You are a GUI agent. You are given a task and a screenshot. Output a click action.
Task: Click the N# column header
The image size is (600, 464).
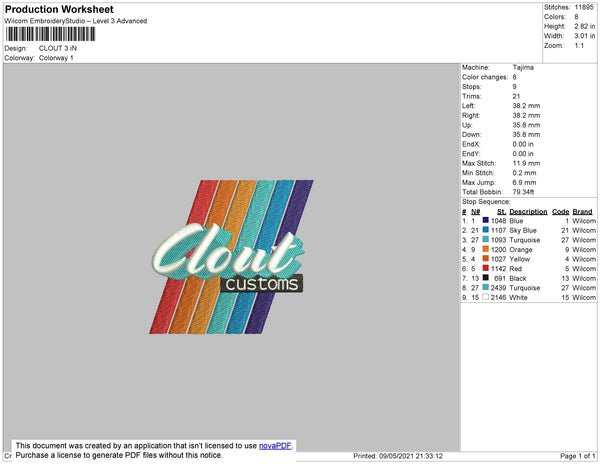coord(476,212)
